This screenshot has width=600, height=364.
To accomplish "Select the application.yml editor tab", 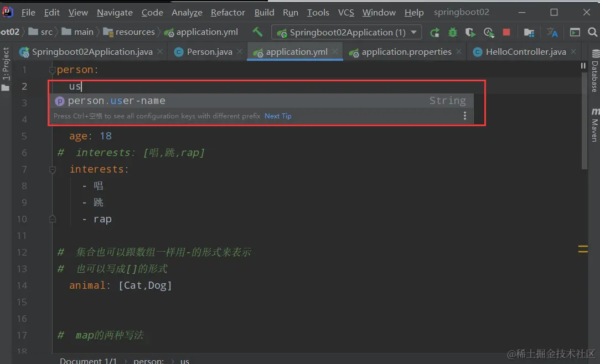I will click(297, 51).
